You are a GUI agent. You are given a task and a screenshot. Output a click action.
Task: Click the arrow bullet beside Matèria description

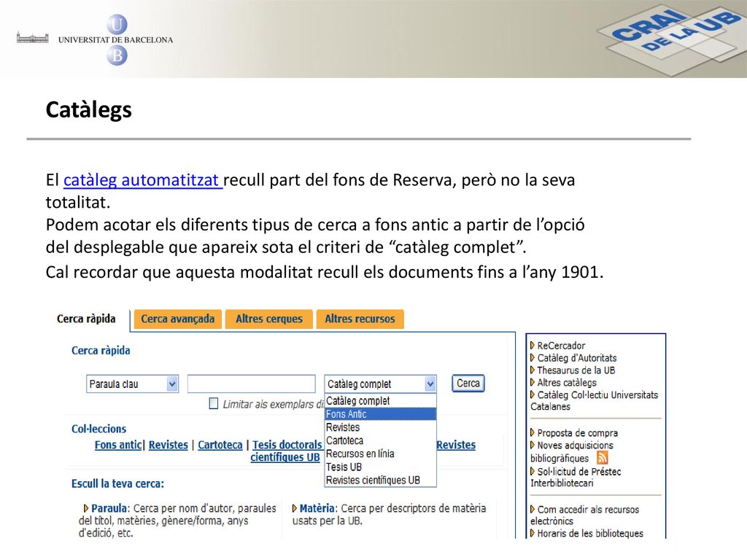pyautogui.click(x=295, y=508)
